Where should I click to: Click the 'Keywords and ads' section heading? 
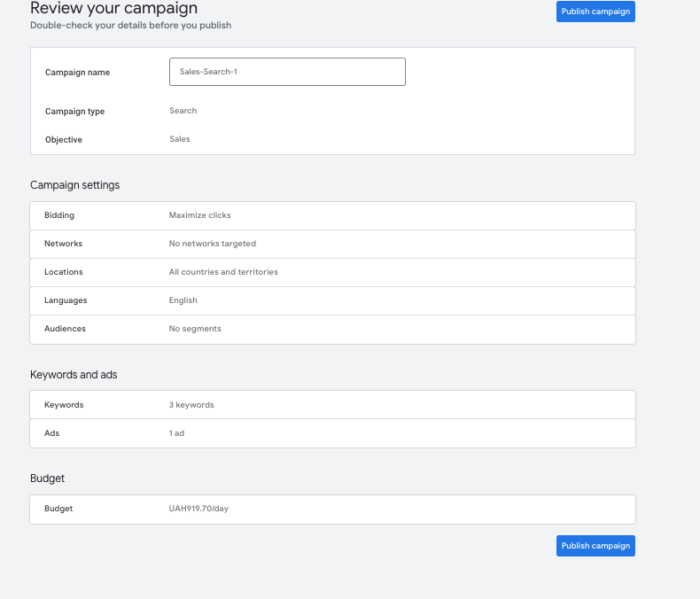[74, 375]
